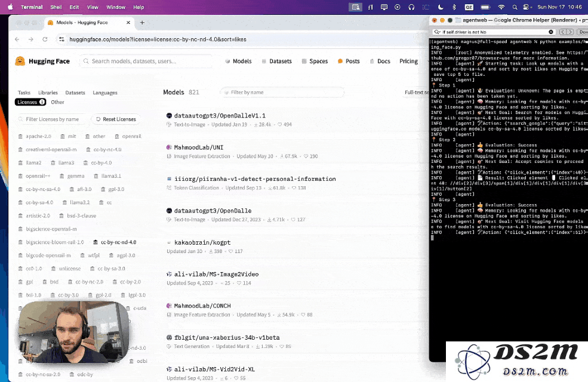Click the Filter Licenses by name field
This screenshot has height=382, width=588.
coord(51,119)
